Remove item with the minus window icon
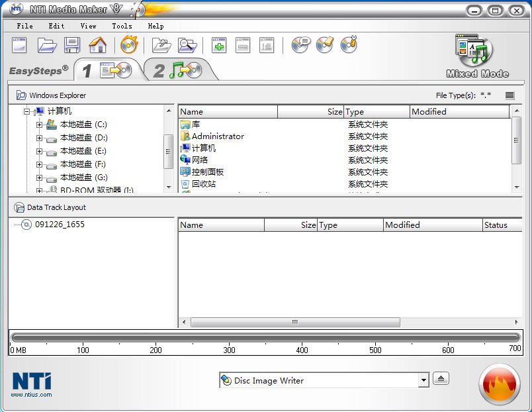This screenshot has width=532, height=412. 243,45
